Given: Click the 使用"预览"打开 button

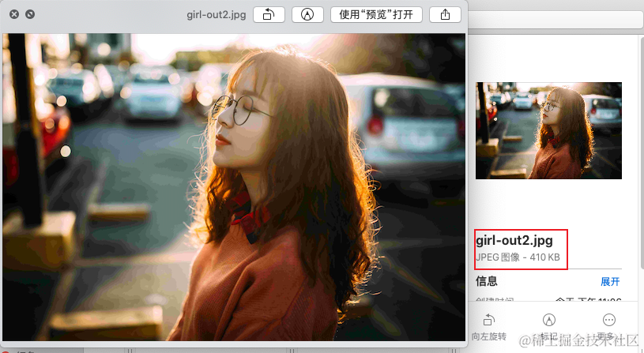Looking at the screenshot, I should click(376, 15).
